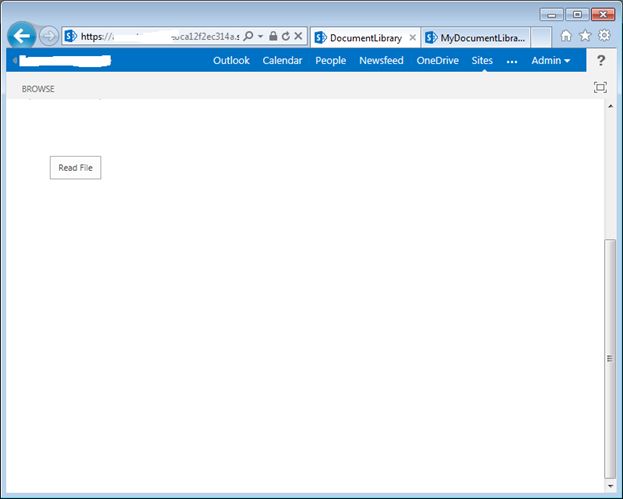Open Favorites with the star icon
The image size is (623, 499).
585,36
